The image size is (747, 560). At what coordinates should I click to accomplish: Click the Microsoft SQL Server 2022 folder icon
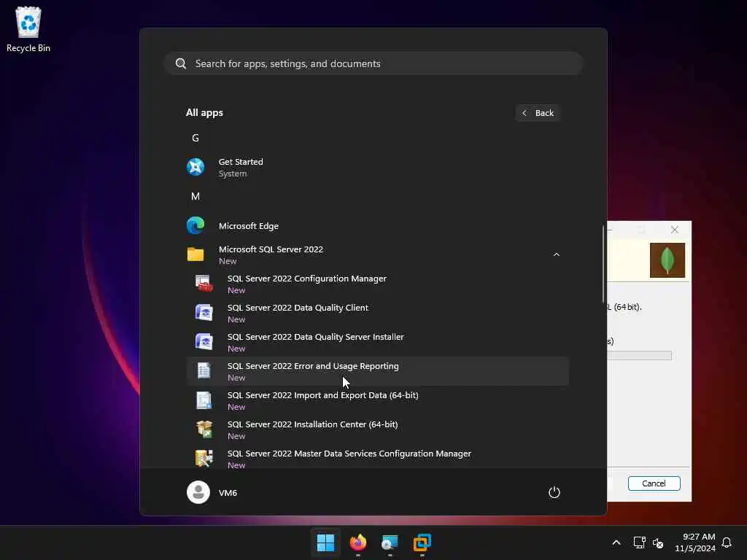pos(196,254)
